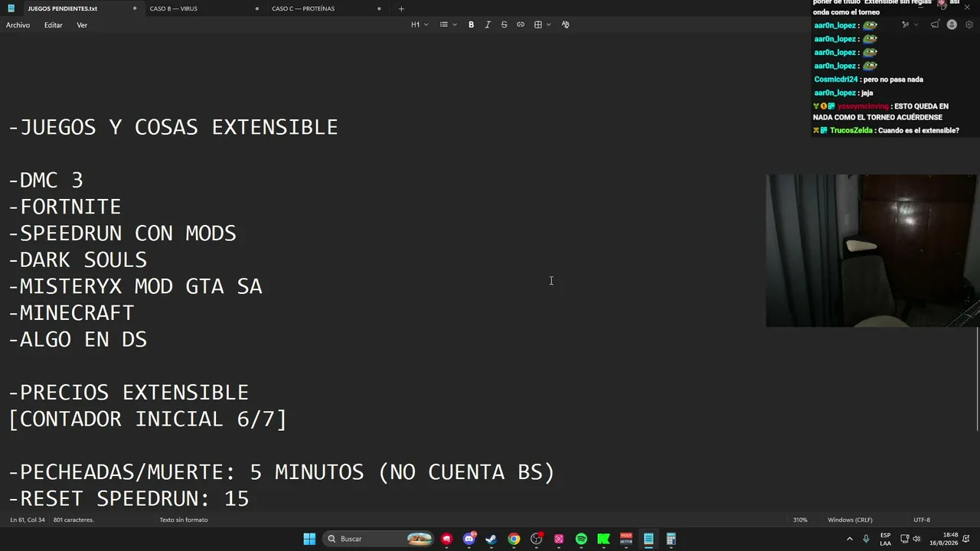The height and width of the screenshot is (551, 980).
Task: Open the Windows Start menu
Action: [309, 539]
